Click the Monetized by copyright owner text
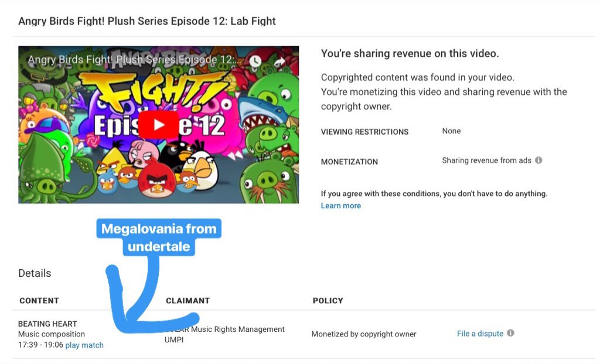 [363, 334]
